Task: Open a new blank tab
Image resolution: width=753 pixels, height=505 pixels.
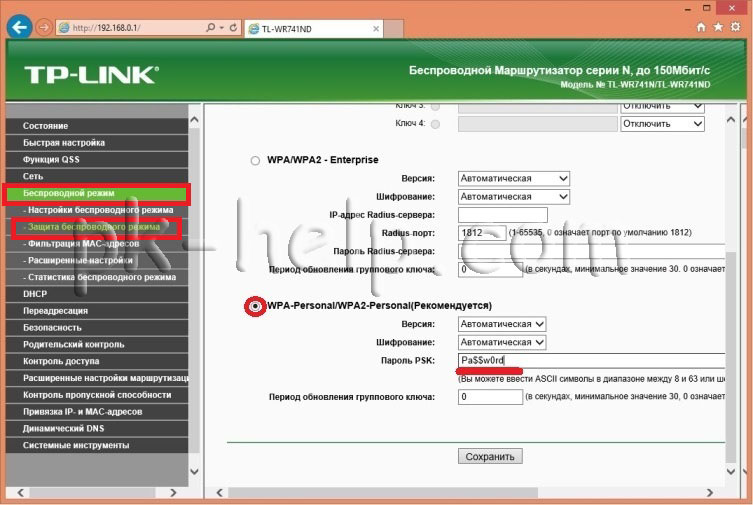Action: 394,29
